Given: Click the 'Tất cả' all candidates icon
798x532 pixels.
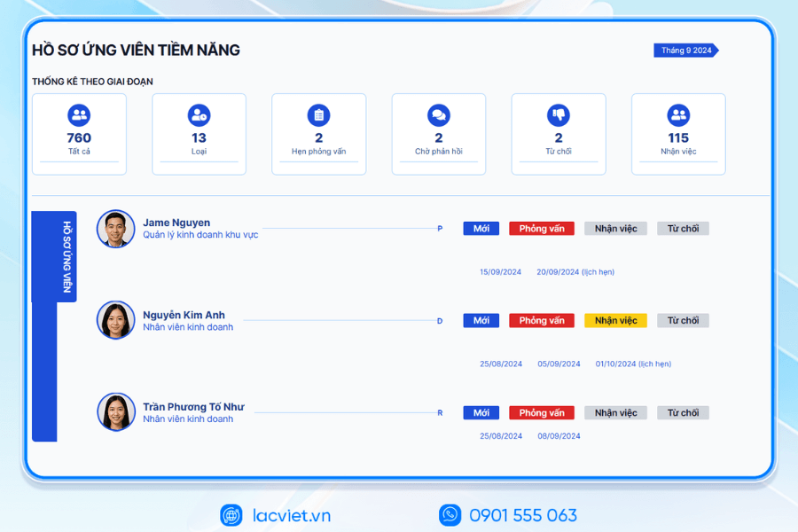Looking at the screenshot, I should [x=79, y=115].
